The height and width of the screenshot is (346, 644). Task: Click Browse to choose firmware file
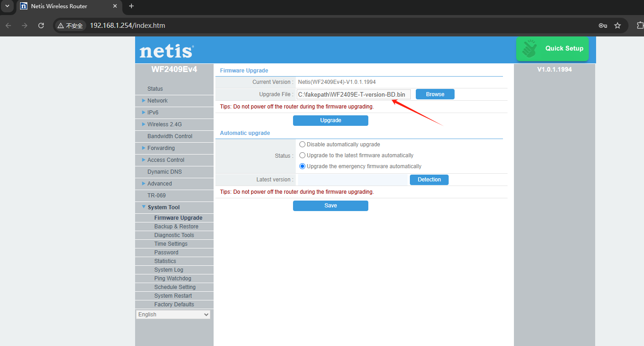click(435, 94)
